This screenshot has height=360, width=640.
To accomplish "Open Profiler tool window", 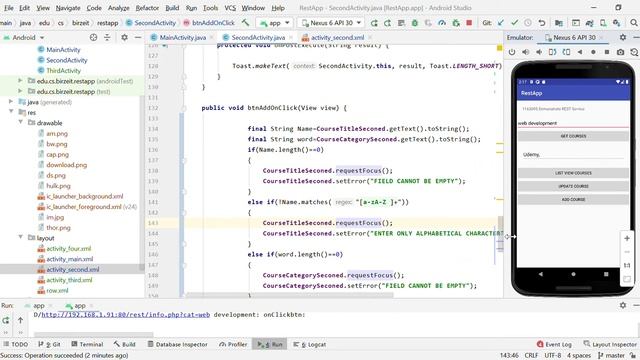I will (233, 344).
